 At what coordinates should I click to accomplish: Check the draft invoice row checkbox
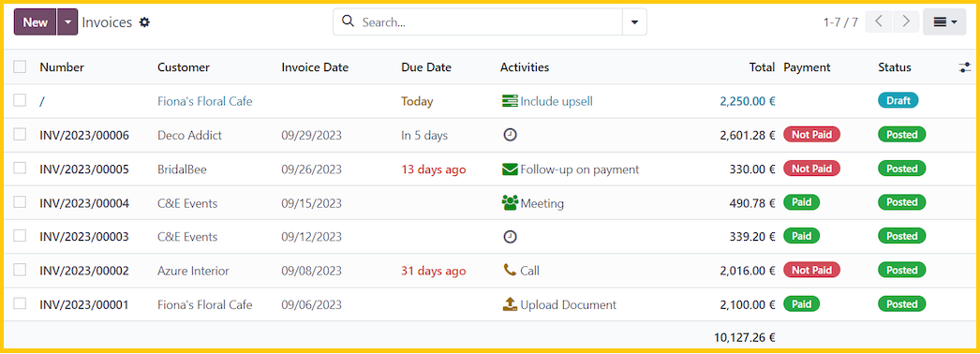click(20, 100)
